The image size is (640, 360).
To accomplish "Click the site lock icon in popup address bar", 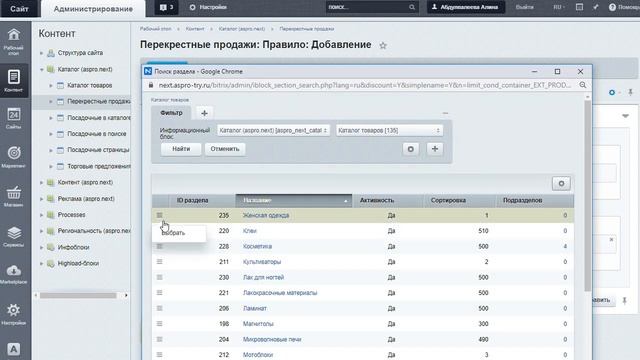I will pos(151,85).
